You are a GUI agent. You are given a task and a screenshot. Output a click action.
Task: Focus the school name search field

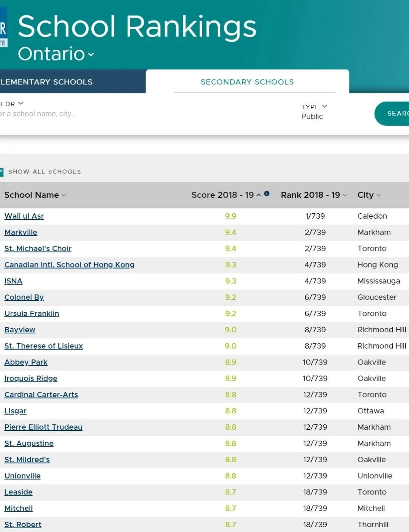(38, 114)
